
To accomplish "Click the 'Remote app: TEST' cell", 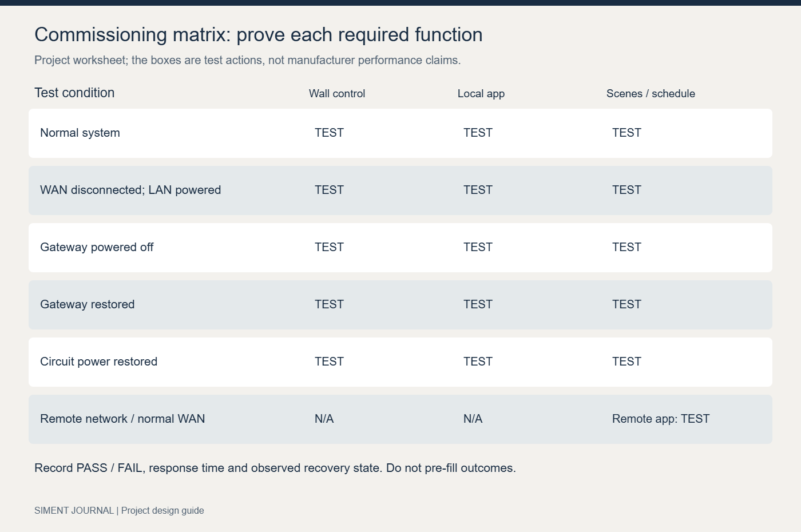I will [x=661, y=419].
